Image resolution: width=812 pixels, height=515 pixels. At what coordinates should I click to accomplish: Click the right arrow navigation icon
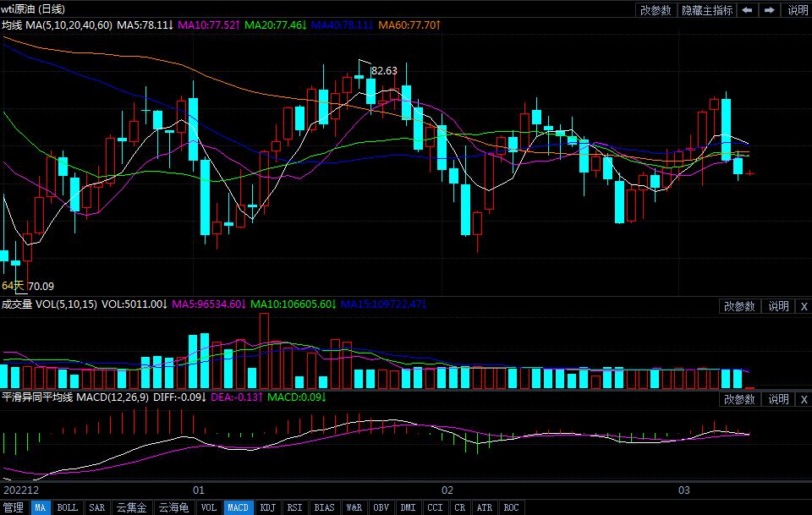770,10
